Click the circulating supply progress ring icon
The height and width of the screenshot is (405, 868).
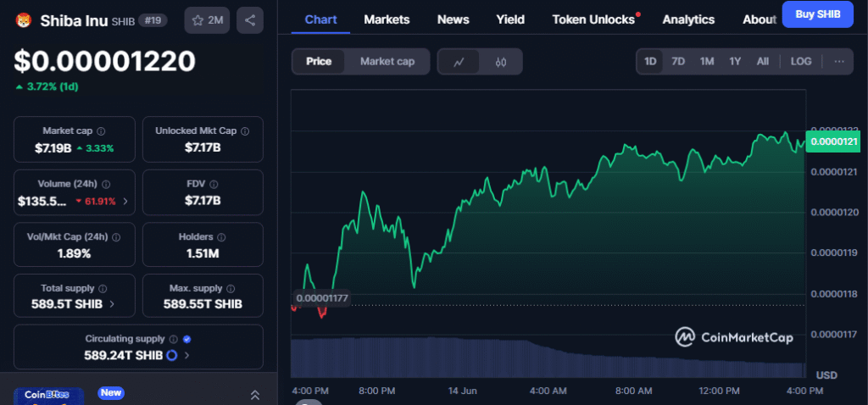pos(171,355)
